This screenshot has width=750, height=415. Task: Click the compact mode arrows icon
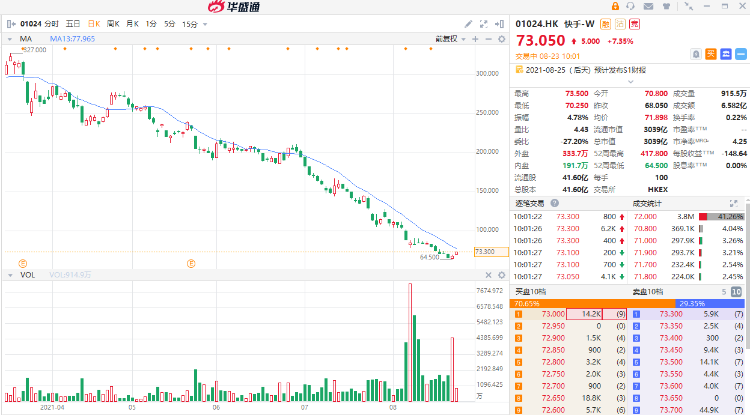(x=688, y=6)
